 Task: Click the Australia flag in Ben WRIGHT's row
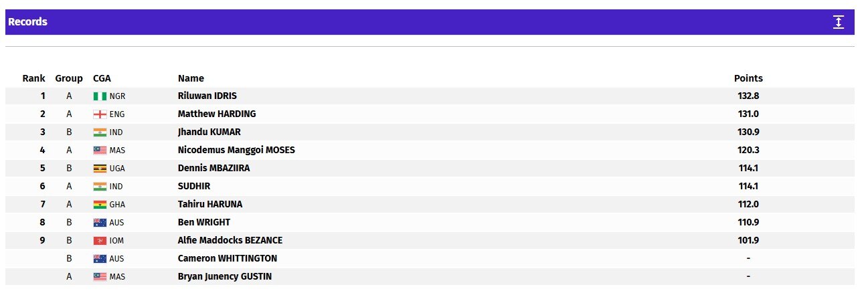click(x=100, y=223)
